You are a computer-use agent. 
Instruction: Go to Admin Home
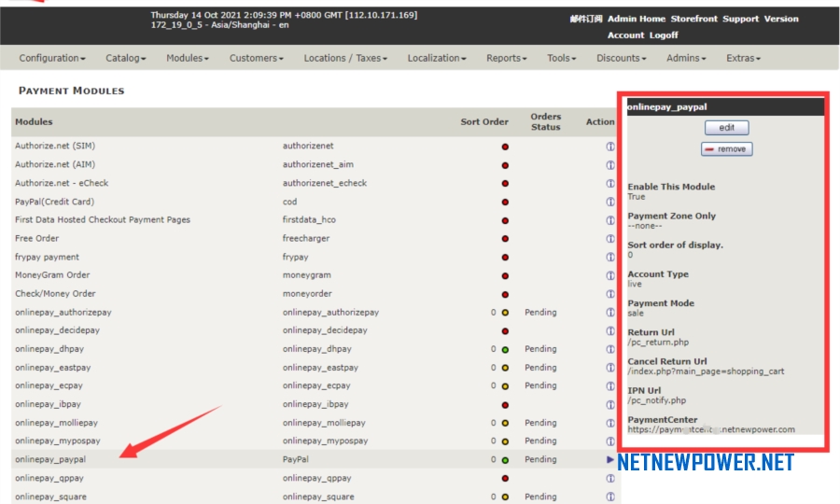pyautogui.click(x=636, y=19)
